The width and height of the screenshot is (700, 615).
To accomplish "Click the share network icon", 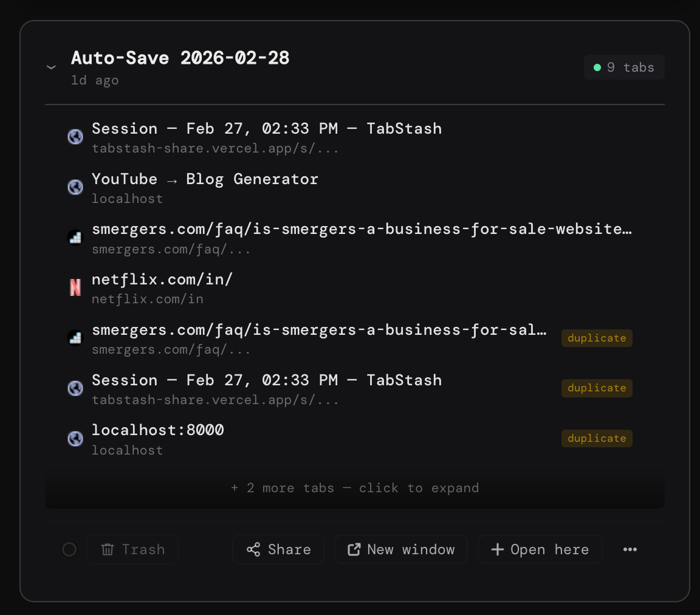I will [254, 549].
